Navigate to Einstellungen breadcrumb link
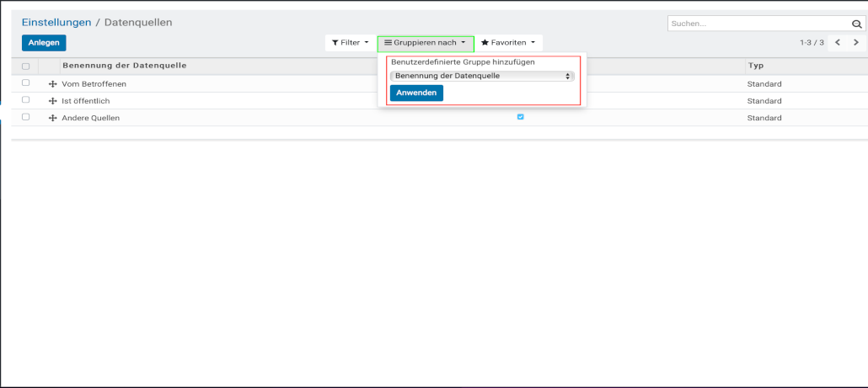 (56, 22)
